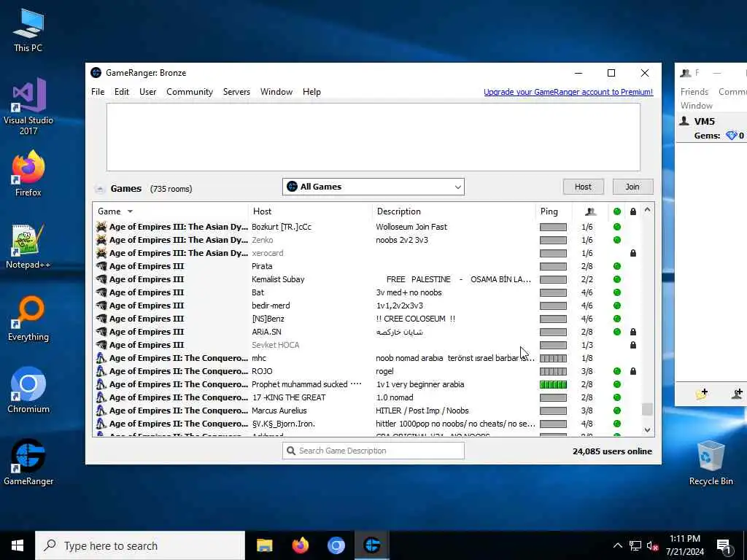Collapse the Games section with round toggle
Viewport: 747px width, 560px height.
point(99,189)
